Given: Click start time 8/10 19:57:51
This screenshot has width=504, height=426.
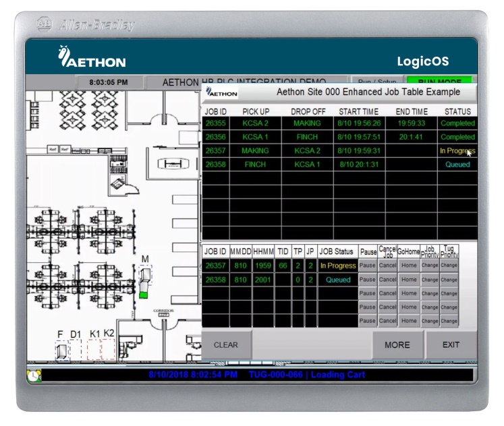Looking at the screenshot, I should tap(359, 137).
